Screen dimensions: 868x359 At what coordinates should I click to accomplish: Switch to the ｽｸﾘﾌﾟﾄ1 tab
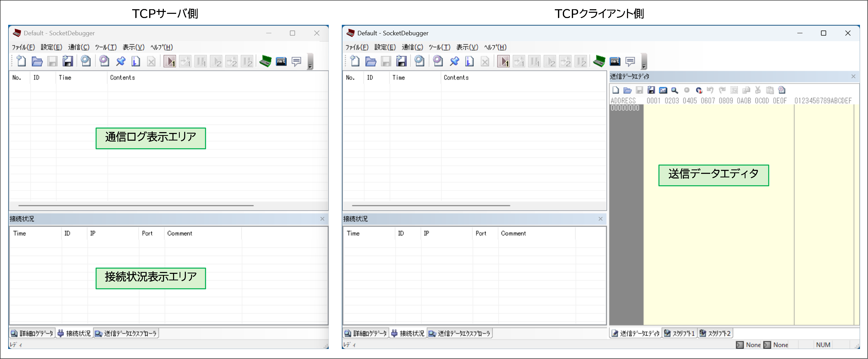pos(679,333)
